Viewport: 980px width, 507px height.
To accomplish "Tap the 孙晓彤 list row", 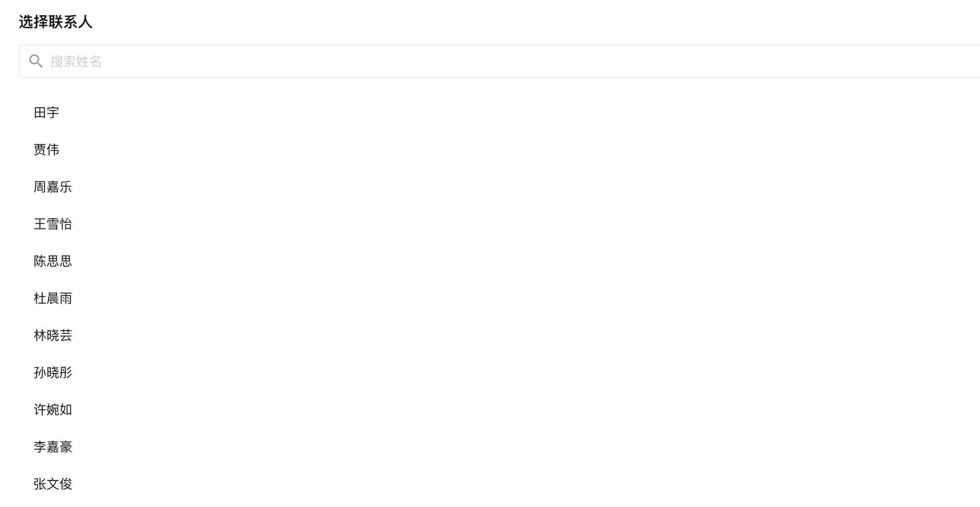I will [x=499, y=372].
